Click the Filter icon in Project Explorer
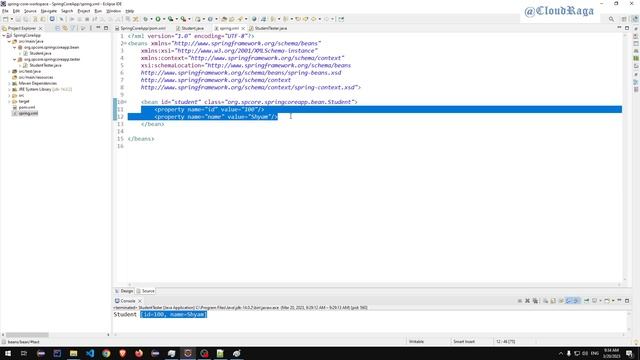 73,28
